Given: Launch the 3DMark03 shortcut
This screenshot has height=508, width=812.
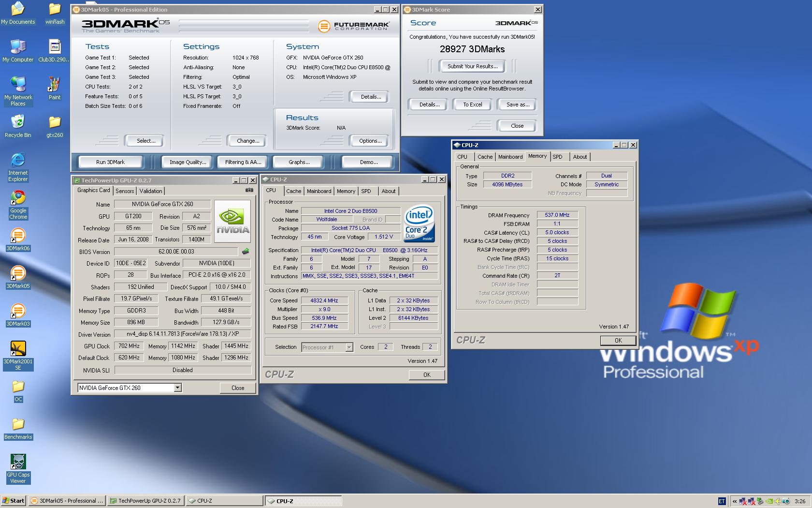Looking at the screenshot, I should pyautogui.click(x=18, y=315).
